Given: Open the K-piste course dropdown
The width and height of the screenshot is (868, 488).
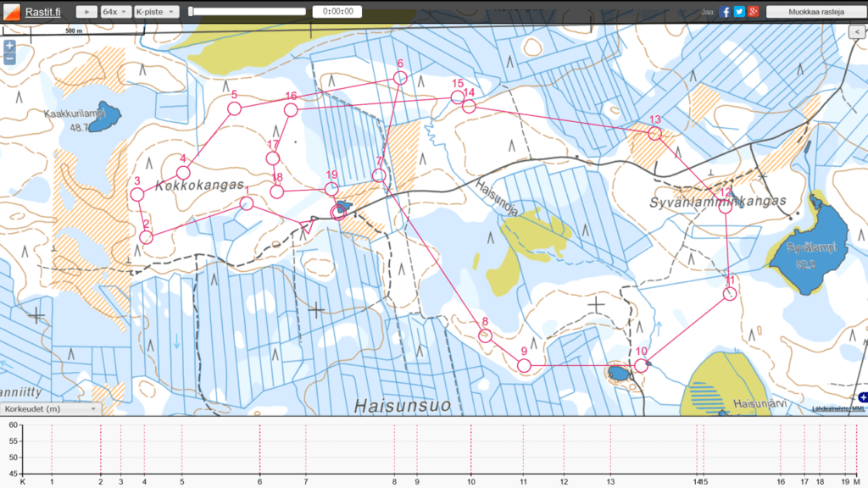Looking at the screenshot, I should tap(156, 12).
